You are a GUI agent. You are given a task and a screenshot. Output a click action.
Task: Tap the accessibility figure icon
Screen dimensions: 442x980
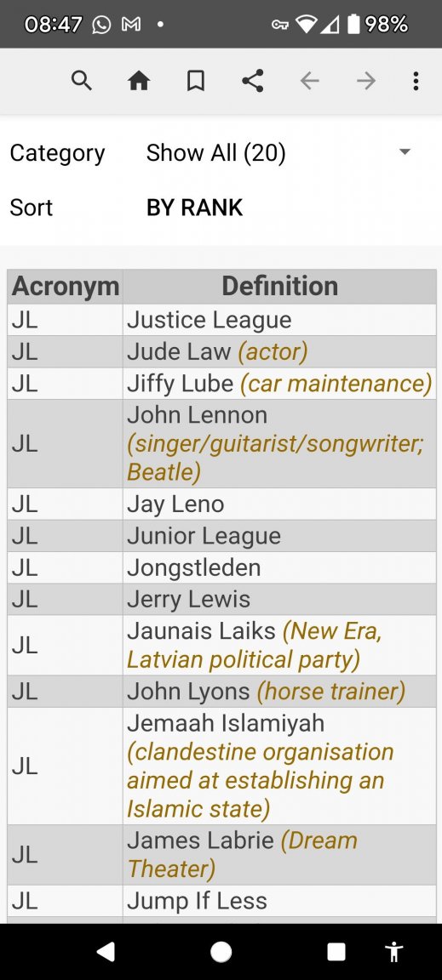(x=393, y=951)
